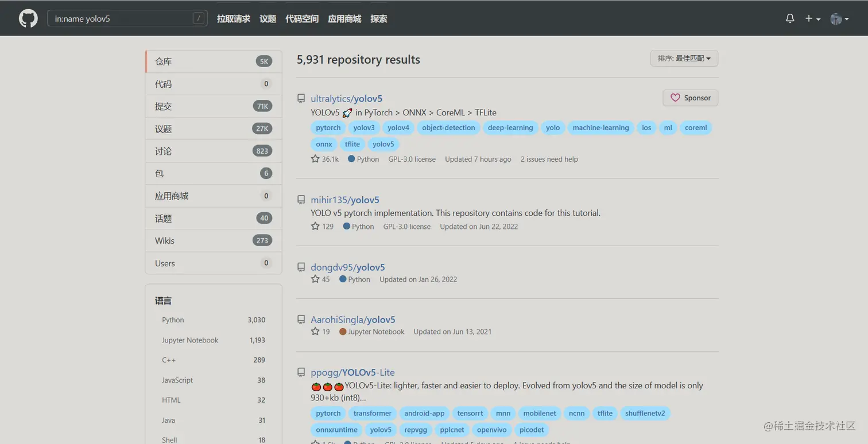
Task: Click the transformer topic tag
Action: 373,414
